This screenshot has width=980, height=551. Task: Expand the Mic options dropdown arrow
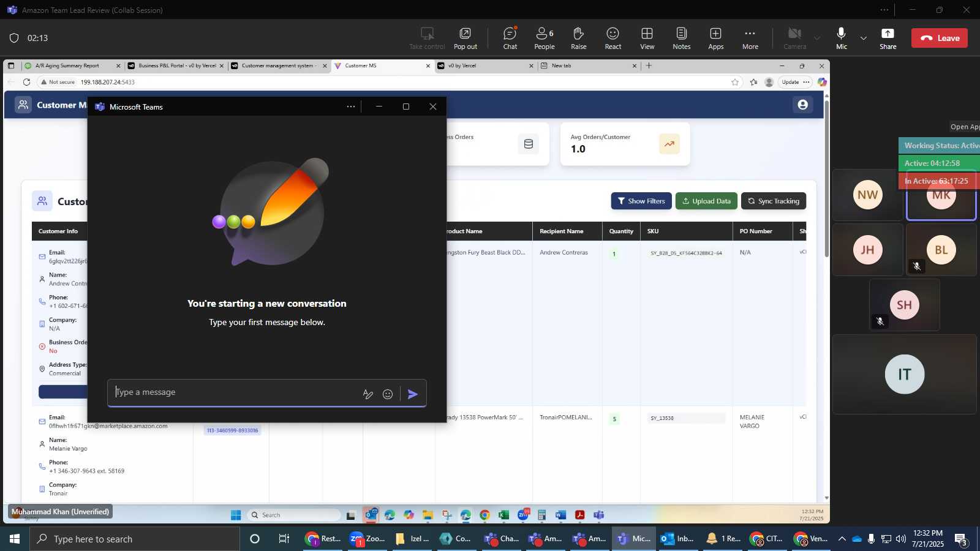[x=863, y=38]
